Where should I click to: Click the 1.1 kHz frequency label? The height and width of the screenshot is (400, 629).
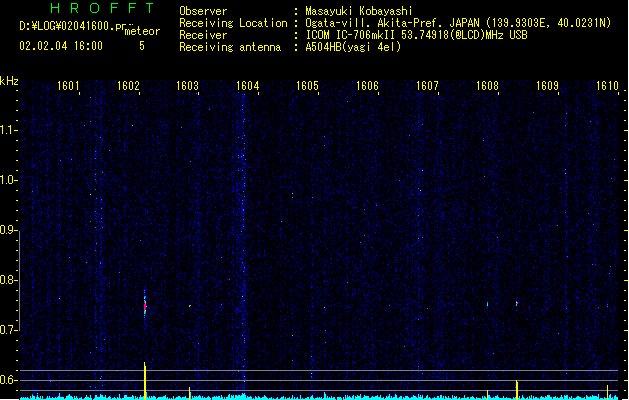point(9,130)
